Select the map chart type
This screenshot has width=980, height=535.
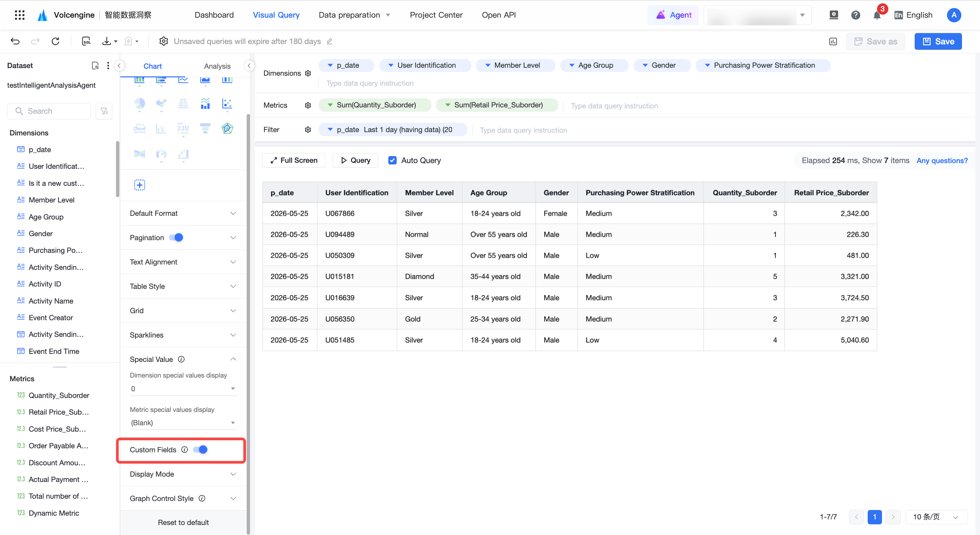[x=161, y=104]
